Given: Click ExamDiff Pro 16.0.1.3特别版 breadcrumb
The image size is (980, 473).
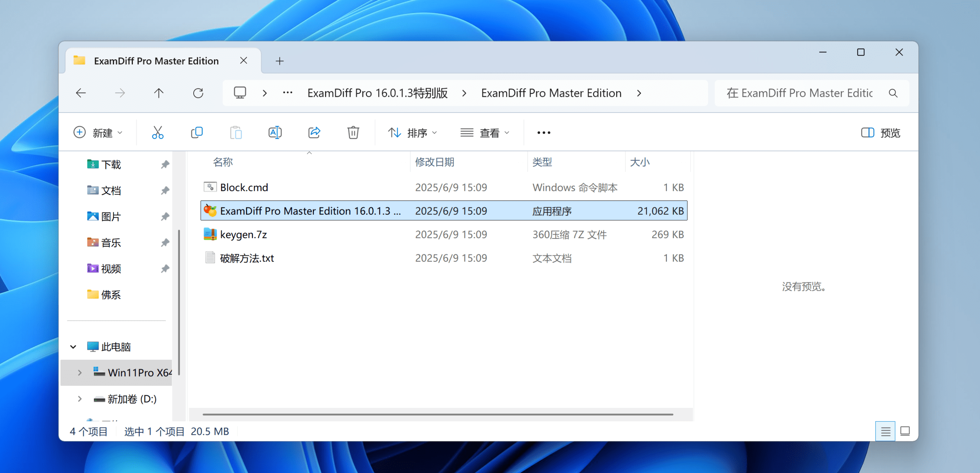Looking at the screenshot, I should click(377, 93).
